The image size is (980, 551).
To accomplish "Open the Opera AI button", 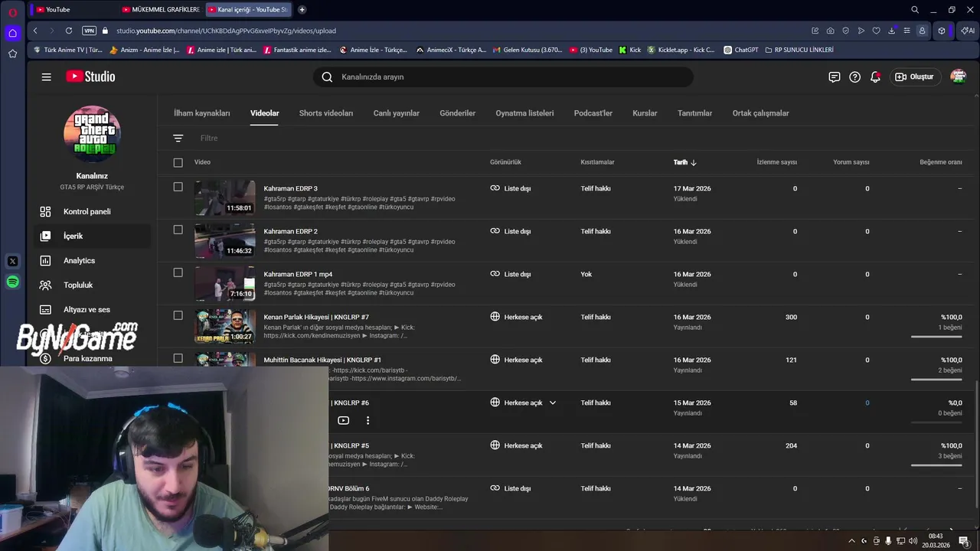I will [x=968, y=31].
